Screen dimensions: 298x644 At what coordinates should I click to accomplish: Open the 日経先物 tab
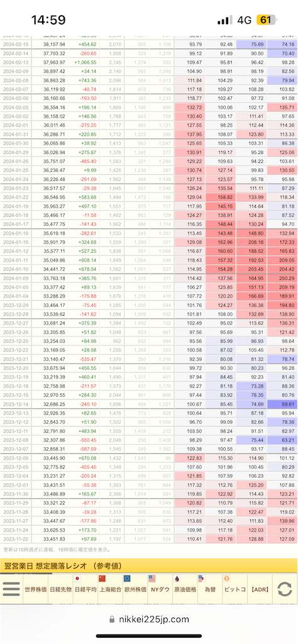click(61, 589)
